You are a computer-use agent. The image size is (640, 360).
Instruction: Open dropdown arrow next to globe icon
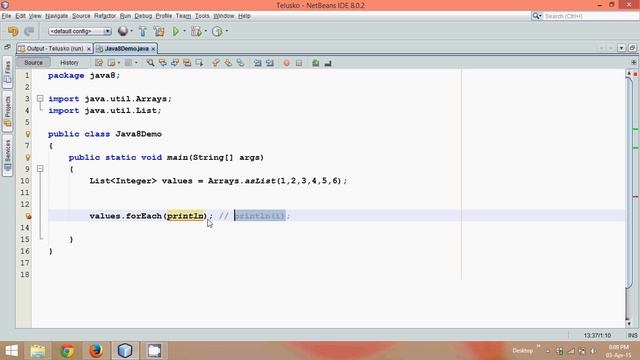point(131,31)
